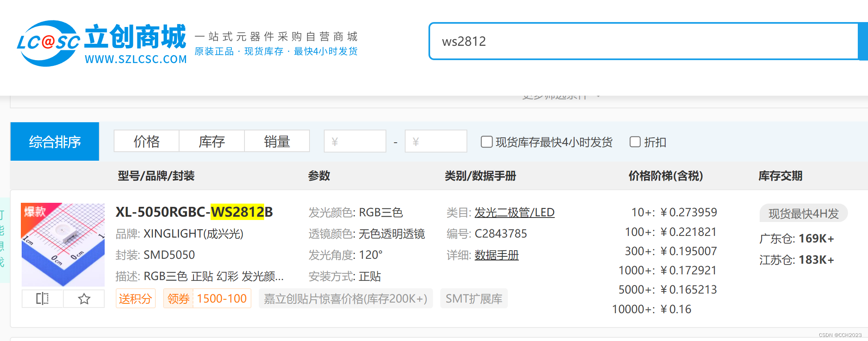Click the 发光颜色 RGB三色 parameter
868x341 pixels.
click(x=356, y=212)
